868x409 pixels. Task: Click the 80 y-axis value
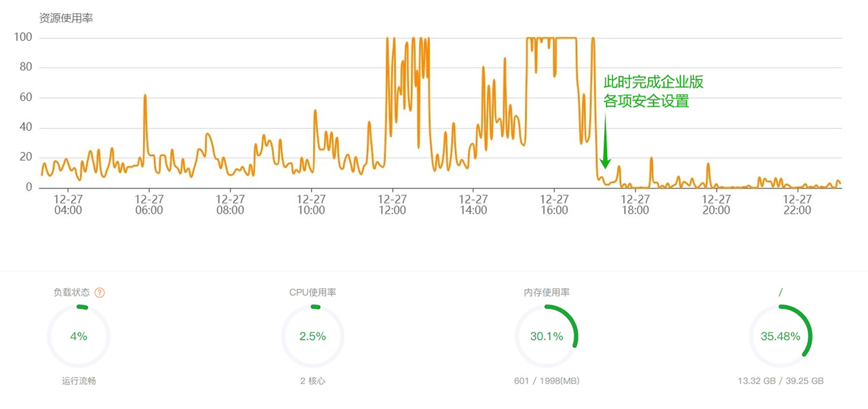[26, 66]
